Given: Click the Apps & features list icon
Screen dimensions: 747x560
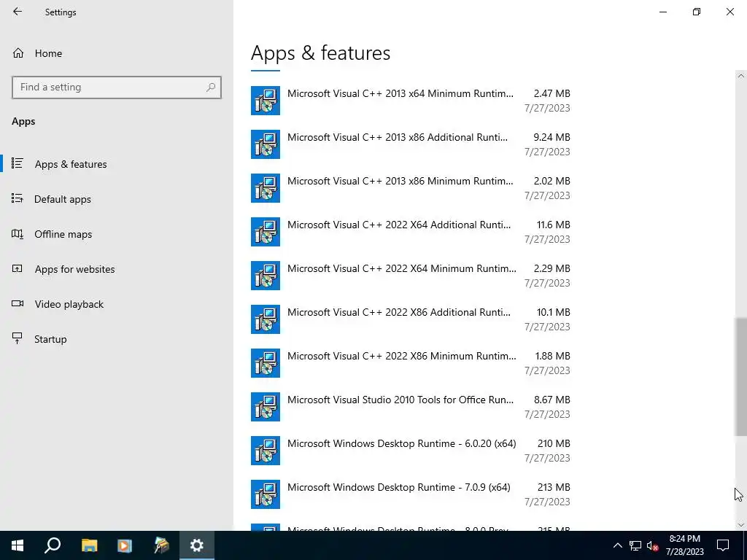Looking at the screenshot, I should [18, 163].
